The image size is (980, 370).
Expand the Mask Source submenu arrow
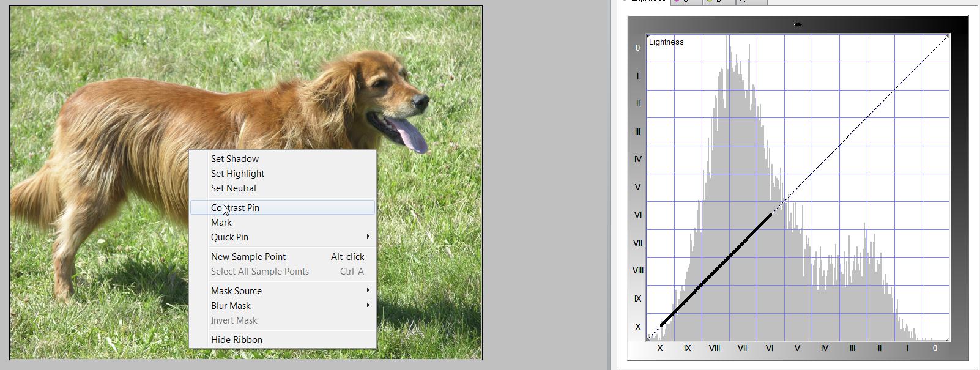(368, 290)
